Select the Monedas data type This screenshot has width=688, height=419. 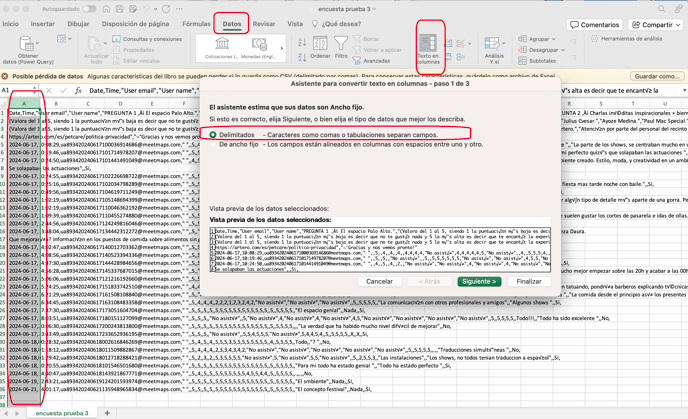point(259,48)
